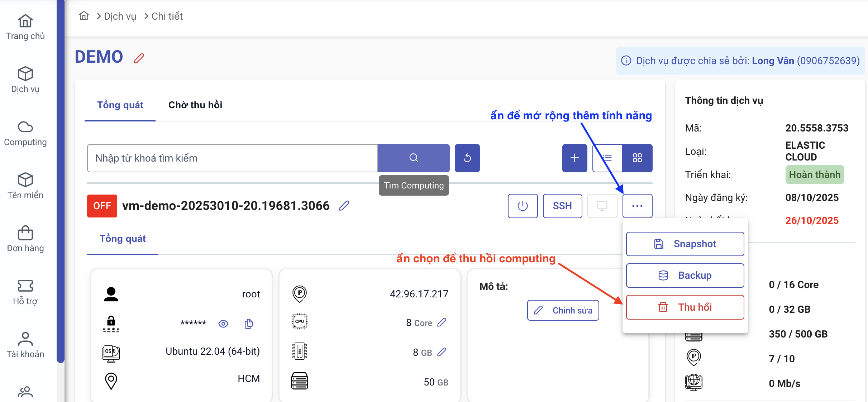Open Computing in the sidebar
Viewport: 868px width, 402px height.
click(x=25, y=133)
